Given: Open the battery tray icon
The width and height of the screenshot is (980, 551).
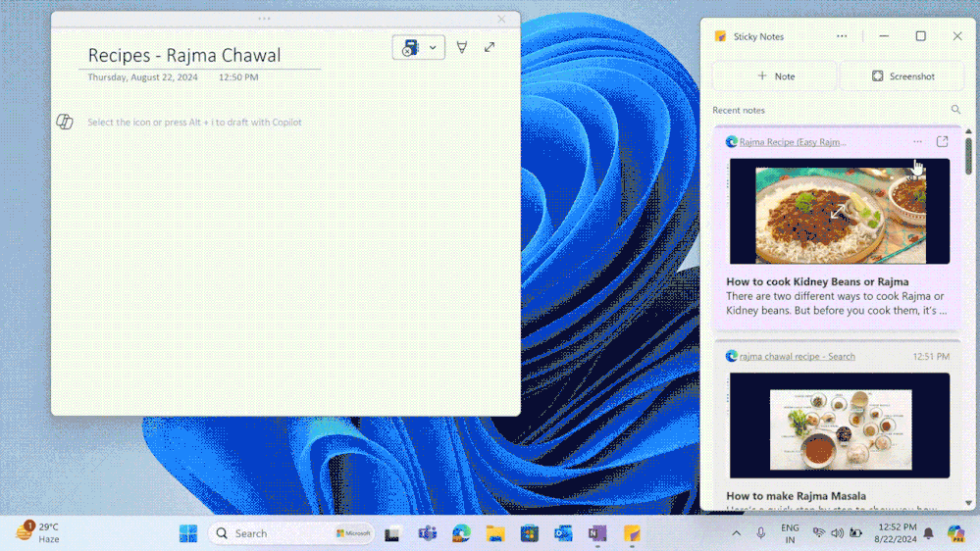Looking at the screenshot, I should point(855,533).
